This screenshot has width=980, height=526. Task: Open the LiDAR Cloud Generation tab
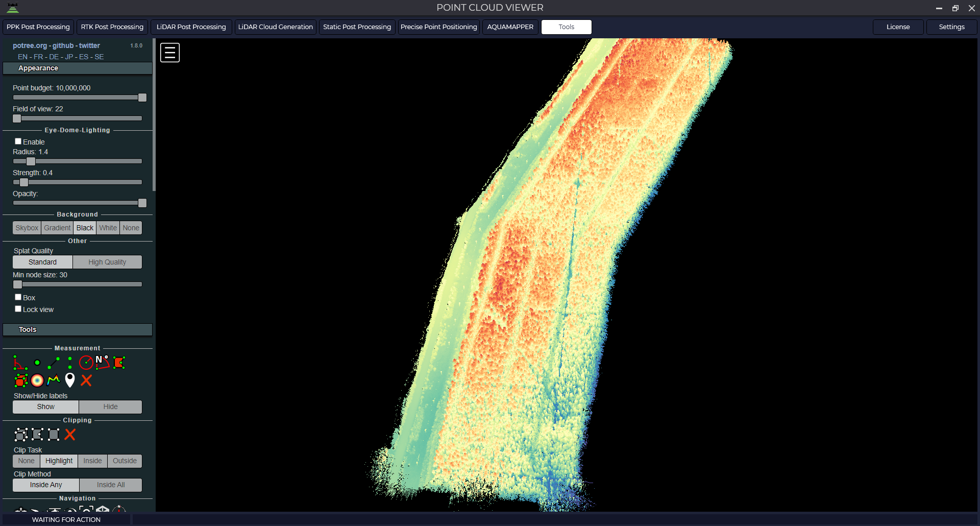click(x=276, y=27)
